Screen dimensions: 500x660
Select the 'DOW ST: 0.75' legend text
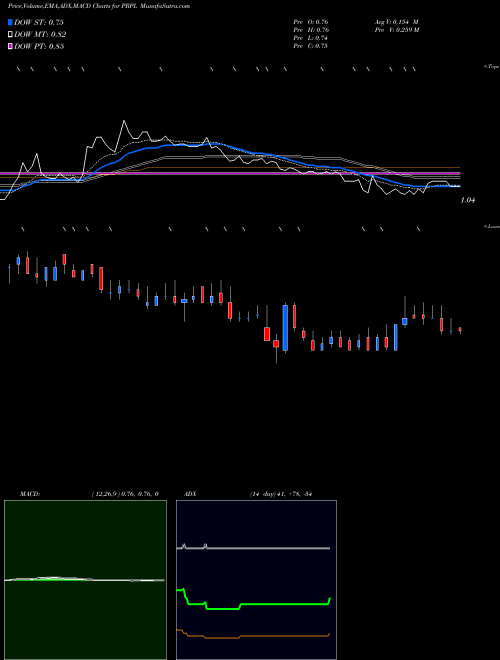pos(39,22)
